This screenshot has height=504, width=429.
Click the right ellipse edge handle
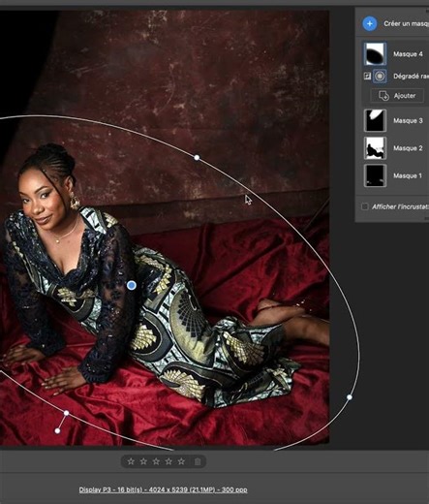coord(350,397)
